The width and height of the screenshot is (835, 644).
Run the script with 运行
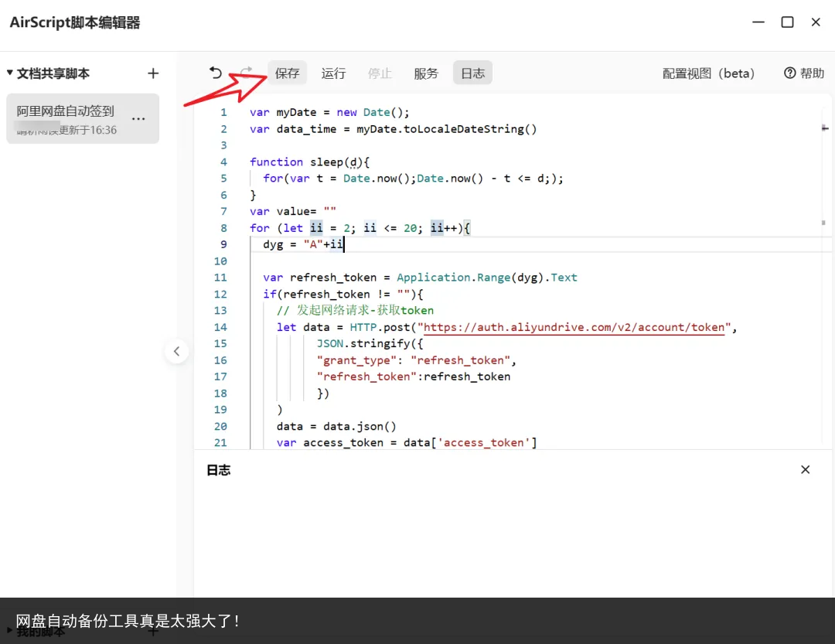pyautogui.click(x=333, y=73)
